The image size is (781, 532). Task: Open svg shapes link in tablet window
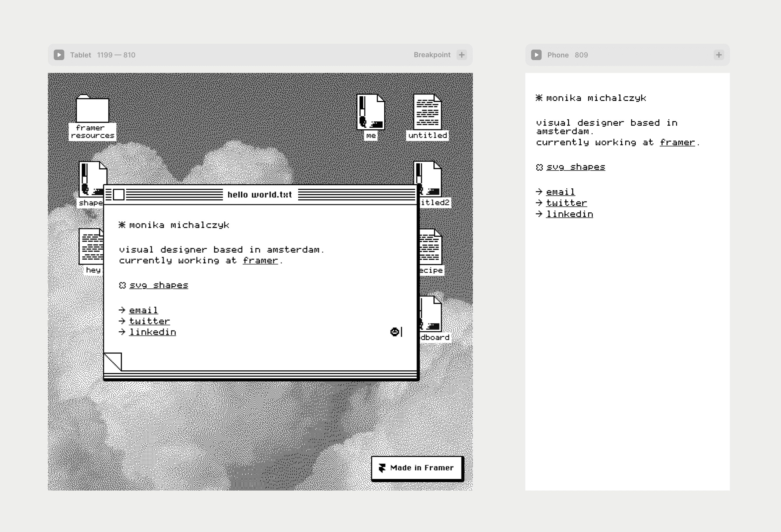tap(159, 285)
